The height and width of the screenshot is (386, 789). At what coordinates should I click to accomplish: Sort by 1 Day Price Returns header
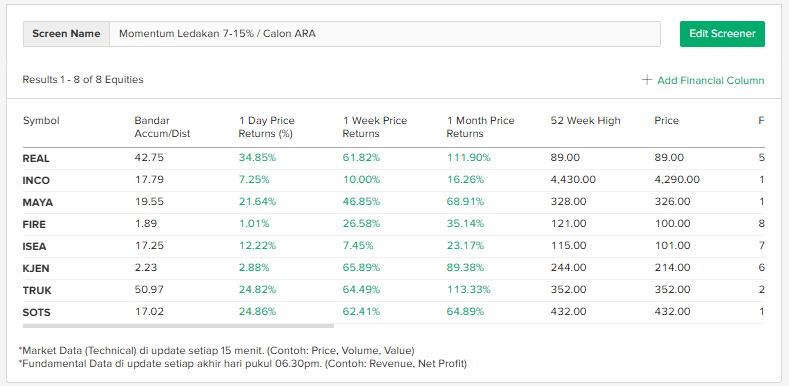pyautogui.click(x=266, y=127)
